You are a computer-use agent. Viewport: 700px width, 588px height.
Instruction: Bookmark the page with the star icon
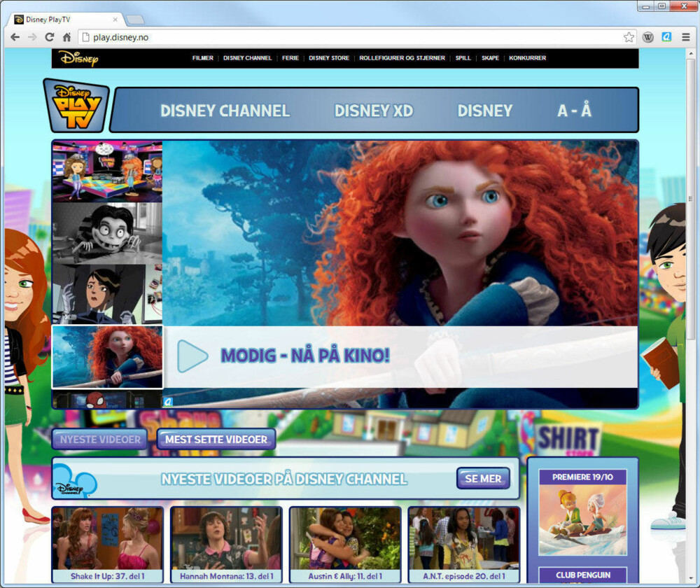tap(629, 38)
